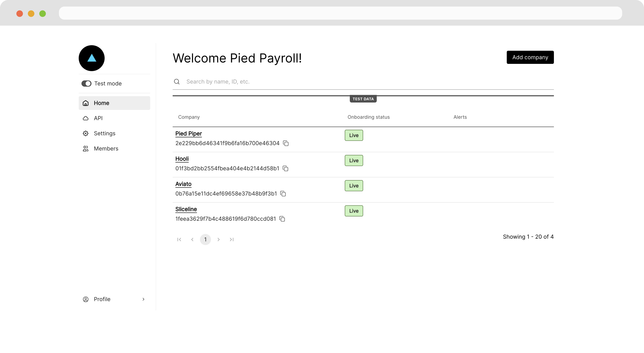
Task: Expand the Profile menu chevron
Action: click(143, 299)
